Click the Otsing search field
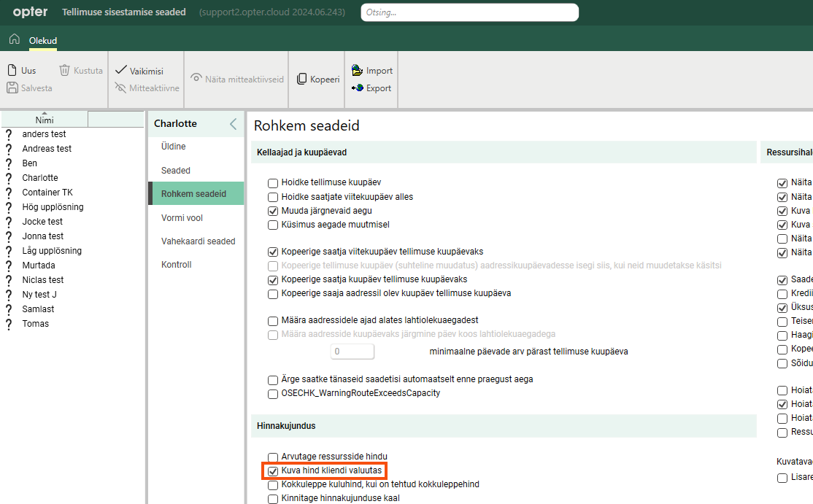This screenshot has width=813, height=504. pyautogui.click(x=469, y=12)
